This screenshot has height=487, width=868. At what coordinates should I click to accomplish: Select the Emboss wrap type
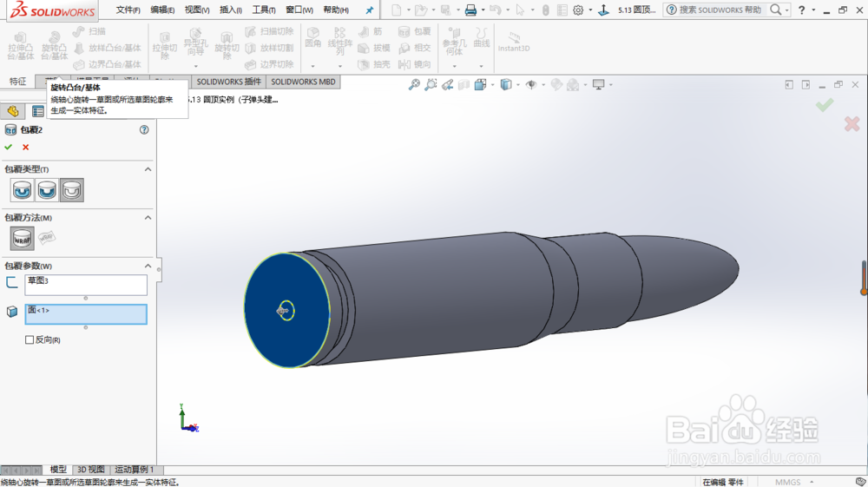(23, 190)
